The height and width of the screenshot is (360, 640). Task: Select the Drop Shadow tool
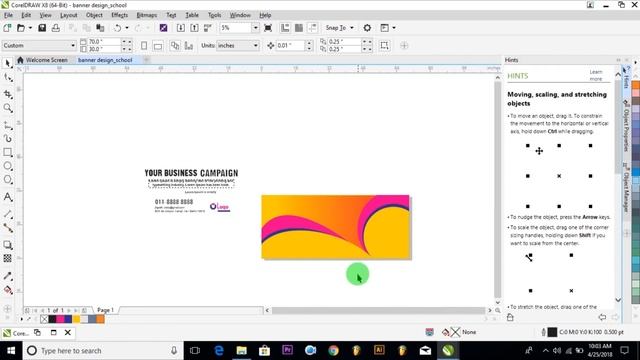pos(7,245)
